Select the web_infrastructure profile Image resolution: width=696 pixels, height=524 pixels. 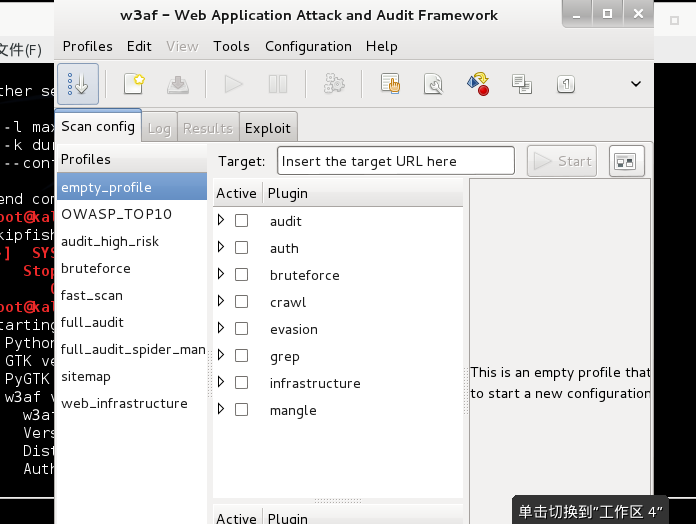tap(132, 404)
